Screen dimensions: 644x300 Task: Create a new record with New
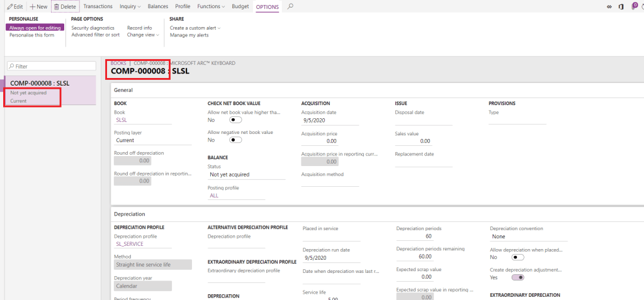(x=38, y=6)
